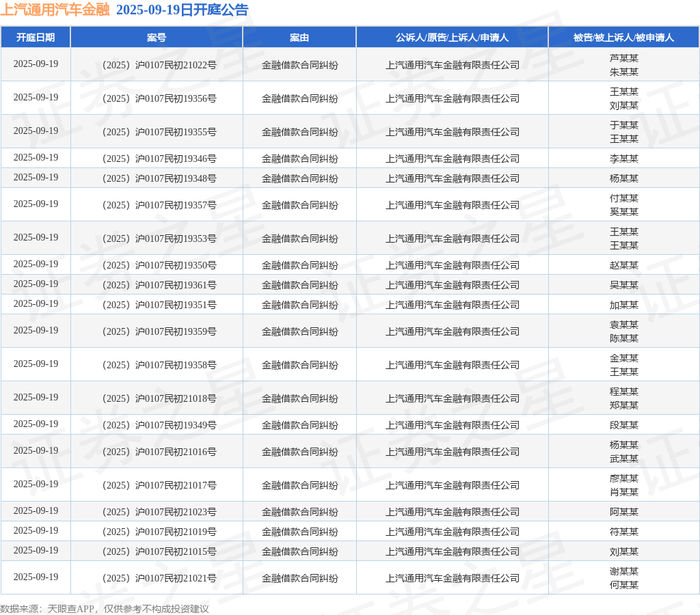The height and width of the screenshot is (615, 700).
Task: Select defendant name 李某某
Action: click(x=623, y=159)
